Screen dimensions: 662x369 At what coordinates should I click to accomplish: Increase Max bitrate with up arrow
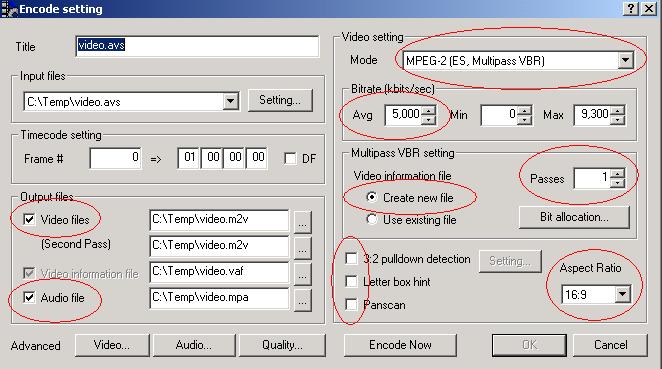pos(617,110)
